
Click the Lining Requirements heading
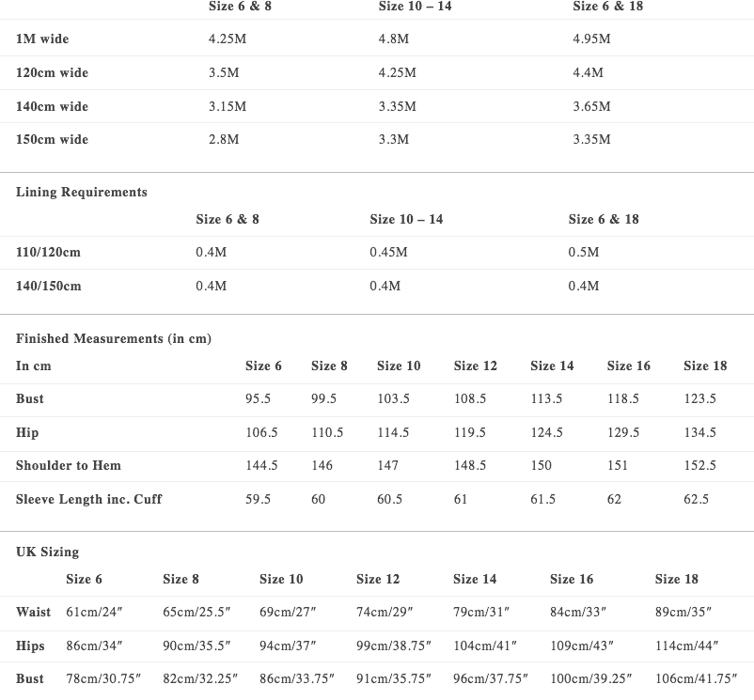pos(82,193)
